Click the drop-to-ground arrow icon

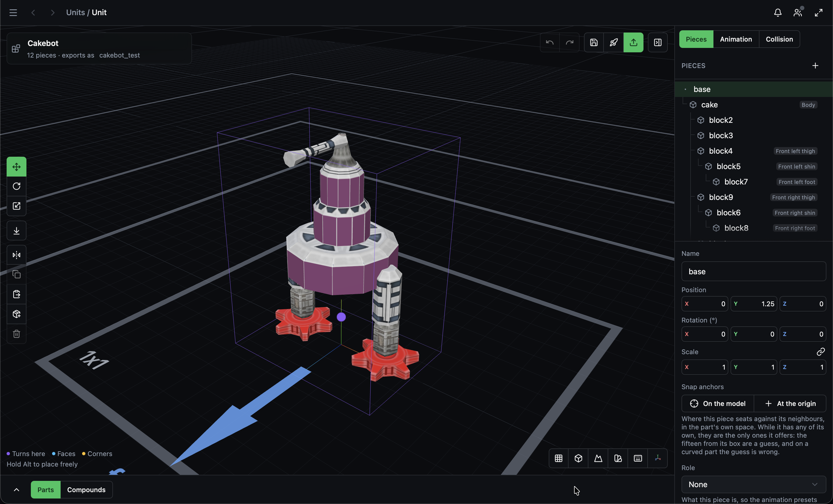coord(16,231)
